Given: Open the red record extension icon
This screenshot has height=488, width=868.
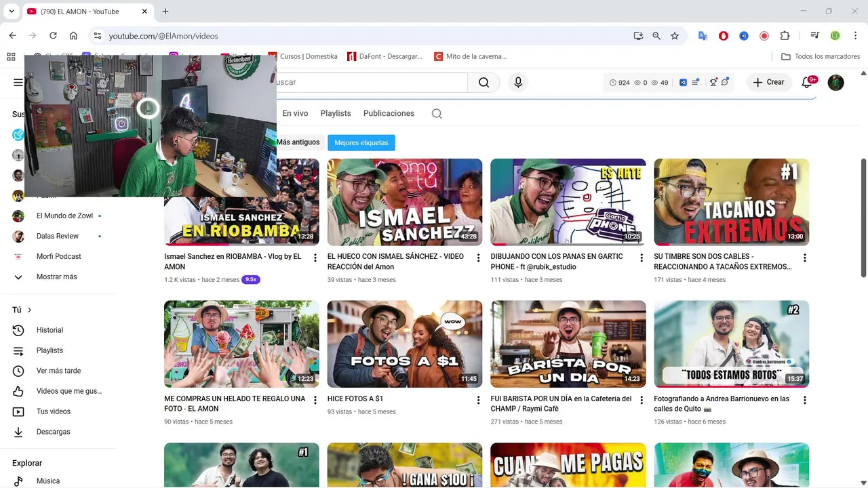Looking at the screenshot, I should (764, 36).
